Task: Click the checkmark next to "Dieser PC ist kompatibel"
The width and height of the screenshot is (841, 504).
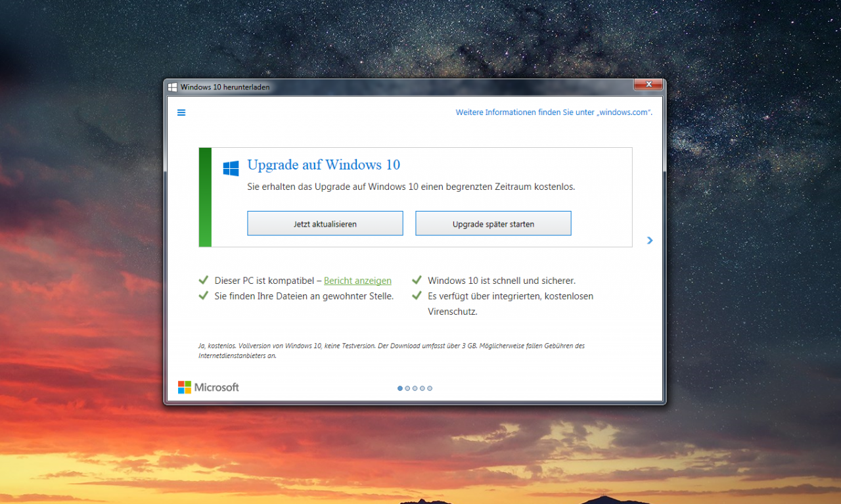Action: [204, 281]
